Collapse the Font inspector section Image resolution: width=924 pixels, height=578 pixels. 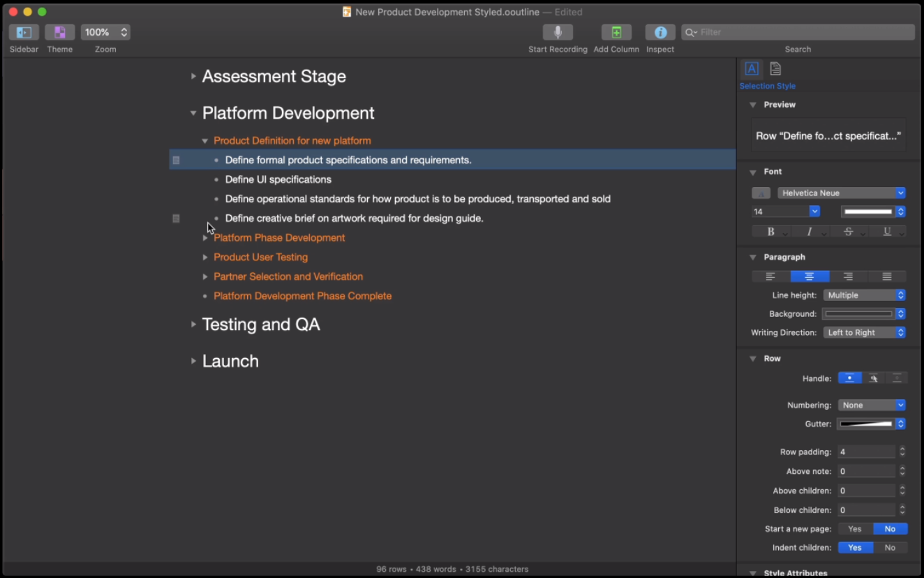pos(753,172)
